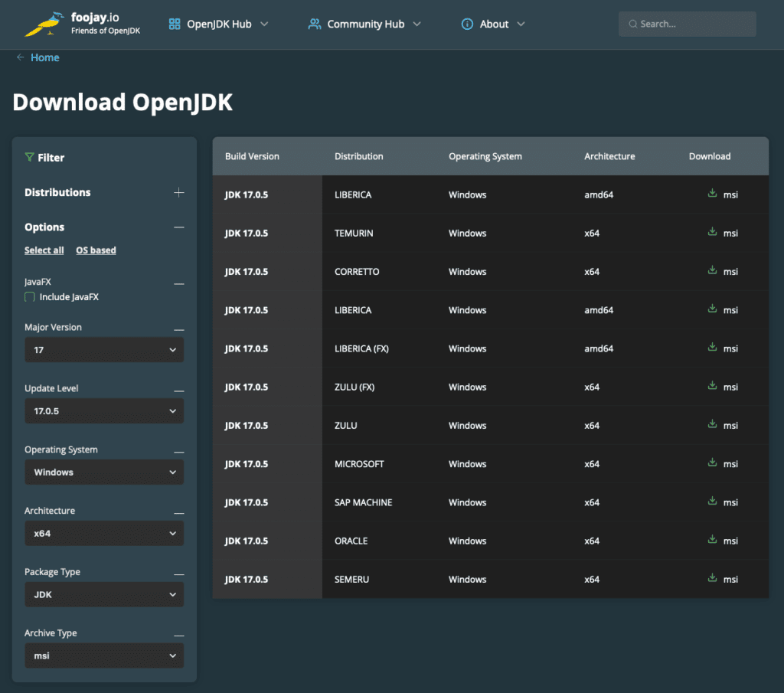Click the back arrow beside Home
This screenshot has height=693, width=784.
pyautogui.click(x=20, y=57)
